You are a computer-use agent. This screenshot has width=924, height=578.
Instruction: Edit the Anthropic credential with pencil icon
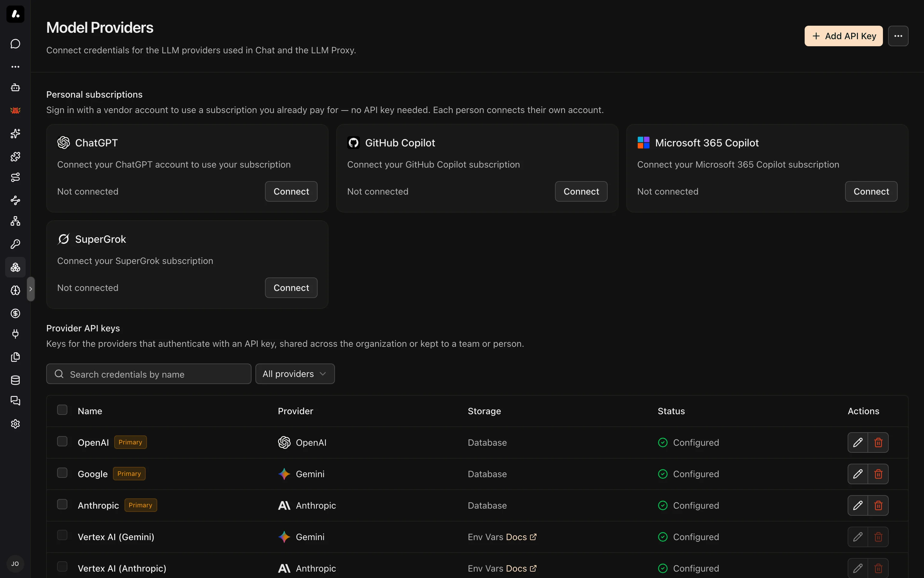pos(858,505)
